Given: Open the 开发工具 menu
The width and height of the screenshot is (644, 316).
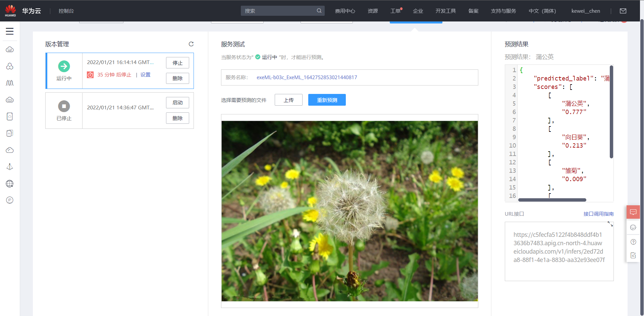Looking at the screenshot, I should [x=445, y=11].
